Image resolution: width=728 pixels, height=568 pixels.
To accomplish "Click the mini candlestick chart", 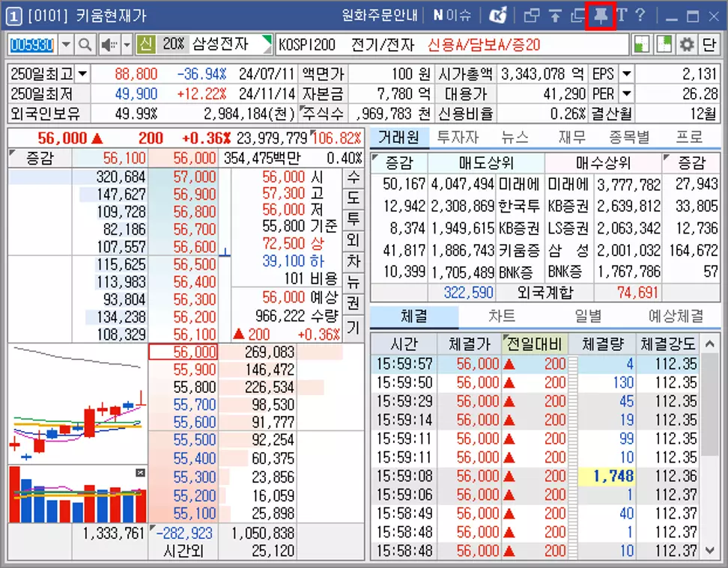I will 78,403.
